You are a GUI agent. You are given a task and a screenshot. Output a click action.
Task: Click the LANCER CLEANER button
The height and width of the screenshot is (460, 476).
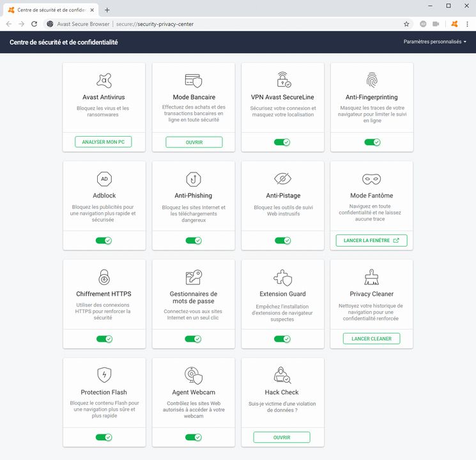(x=372, y=339)
